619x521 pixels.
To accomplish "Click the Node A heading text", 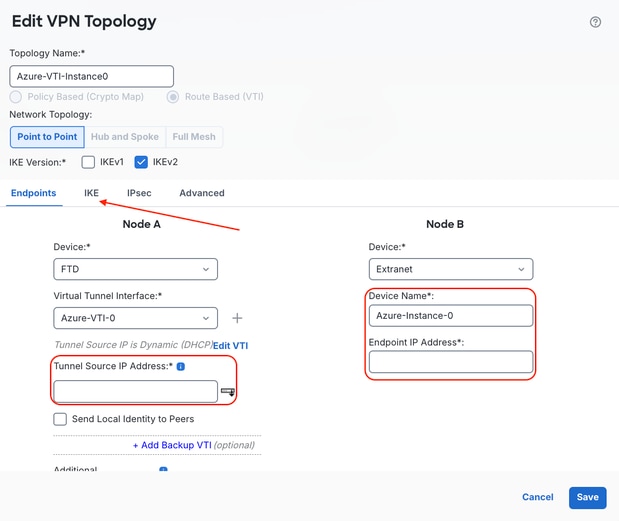I will (x=141, y=224).
